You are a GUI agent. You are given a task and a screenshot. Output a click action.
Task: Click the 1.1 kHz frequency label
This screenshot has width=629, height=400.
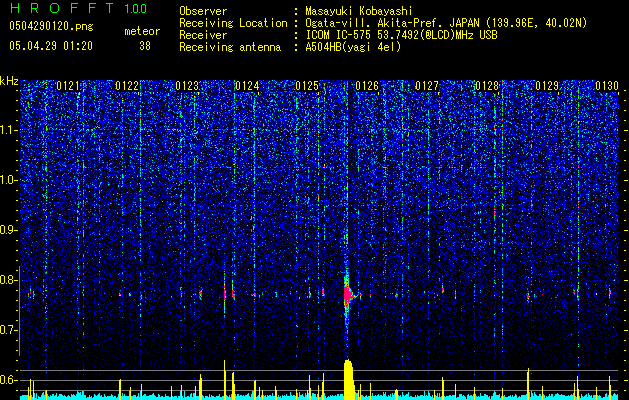[9, 130]
